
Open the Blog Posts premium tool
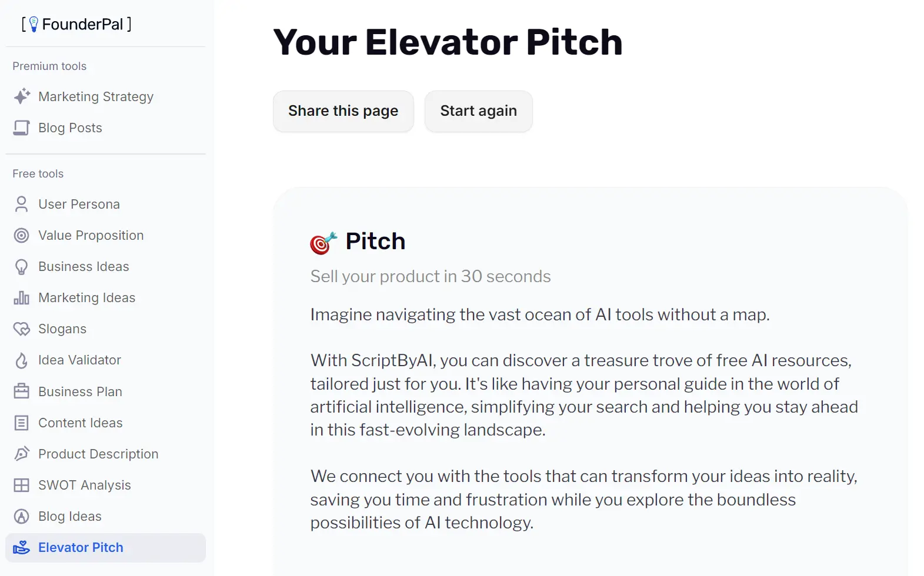69,128
